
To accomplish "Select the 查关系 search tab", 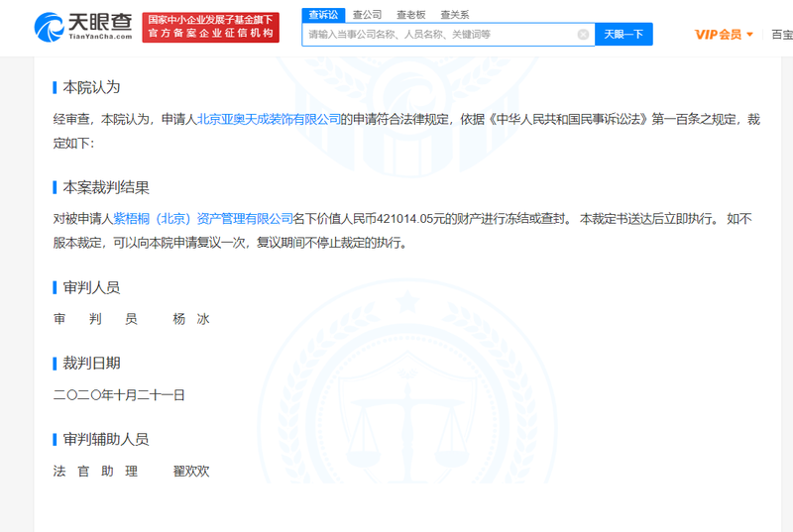I will click(455, 15).
